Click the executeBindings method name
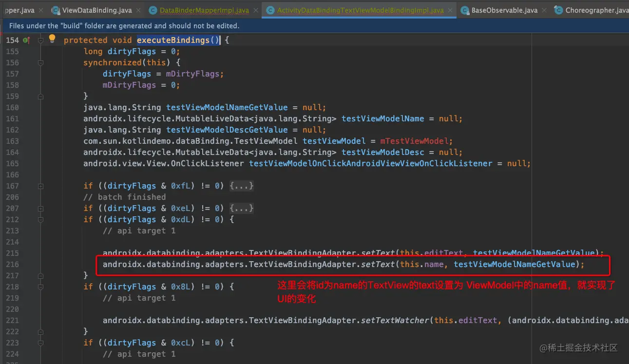629x364 pixels. point(173,40)
